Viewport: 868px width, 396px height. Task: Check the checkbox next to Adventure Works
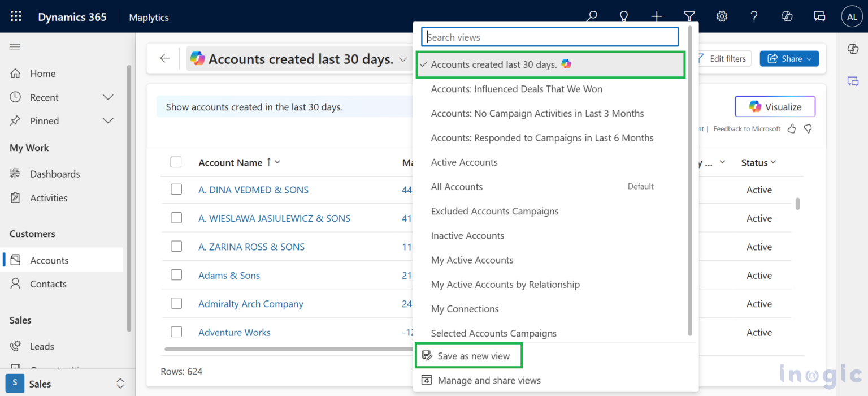(x=176, y=332)
